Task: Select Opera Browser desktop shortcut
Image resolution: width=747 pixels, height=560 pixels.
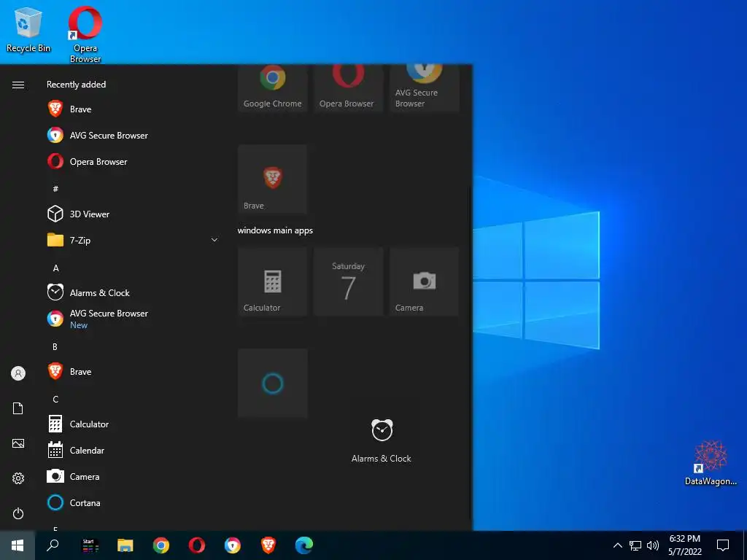Action: click(x=85, y=34)
